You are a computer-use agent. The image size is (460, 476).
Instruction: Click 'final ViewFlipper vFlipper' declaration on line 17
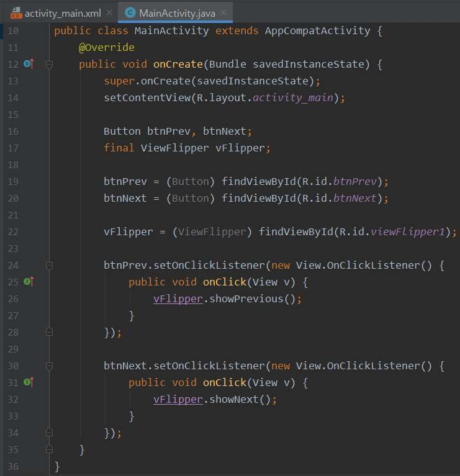(x=187, y=148)
